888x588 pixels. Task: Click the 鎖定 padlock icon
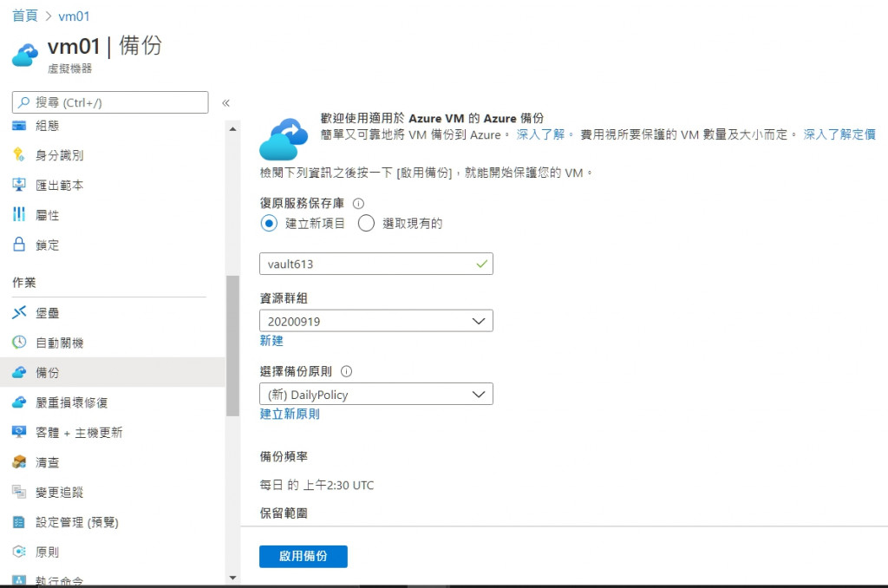pos(19,245)
